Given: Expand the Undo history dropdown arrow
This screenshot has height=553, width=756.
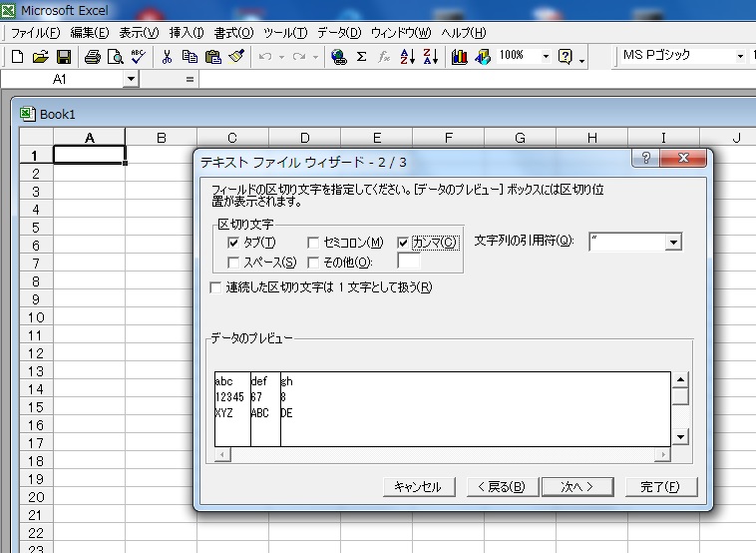Looking at the screenshot, I should tap(281, 57).
